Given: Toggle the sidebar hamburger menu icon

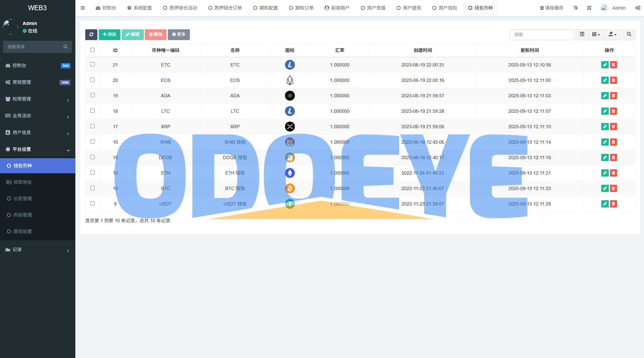Looking at the screenshot, I should coord(83,8).
